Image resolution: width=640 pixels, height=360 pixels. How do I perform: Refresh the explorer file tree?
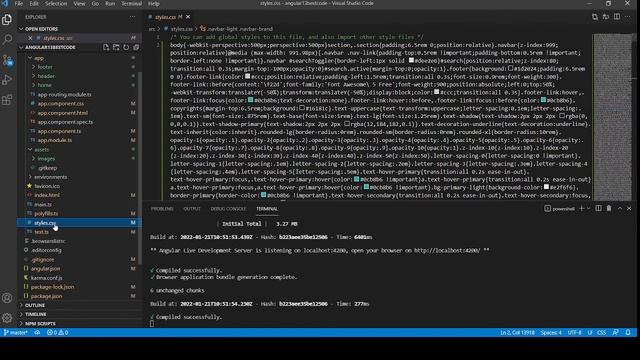pos(126,47)
